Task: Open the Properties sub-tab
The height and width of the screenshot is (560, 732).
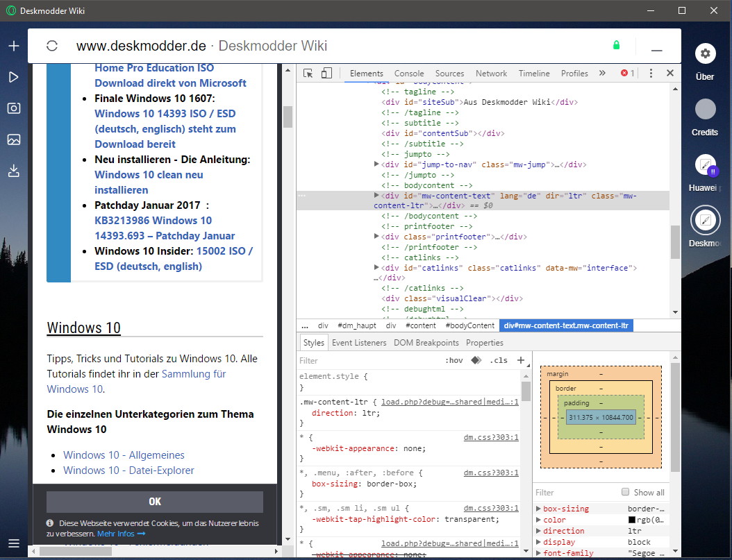Action: [x=485, y=343]
